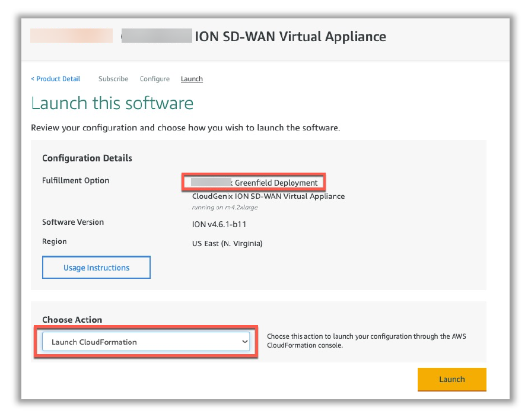The image size is (528, 420).
Task: Open the Launch CloudFormation action dropdown
Action: [x=146, y=342]
